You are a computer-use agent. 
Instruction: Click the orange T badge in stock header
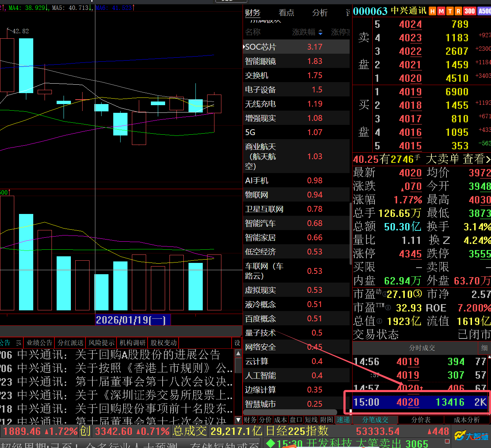pos(450,11)
